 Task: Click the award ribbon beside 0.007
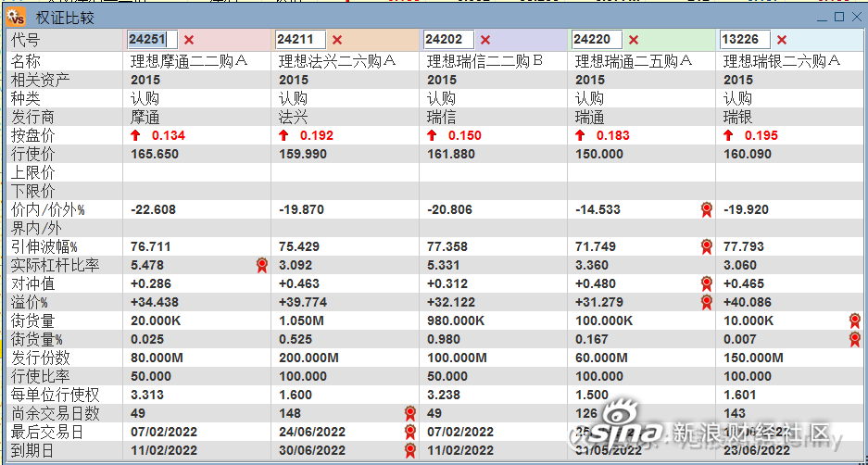(x=855, y=339)
